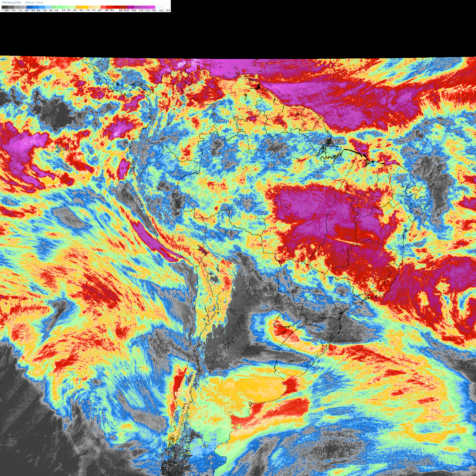This screenshot has width=476, height=476.
Task: Click the darkest gray legend swatch above 0.5
Action: 4,7
